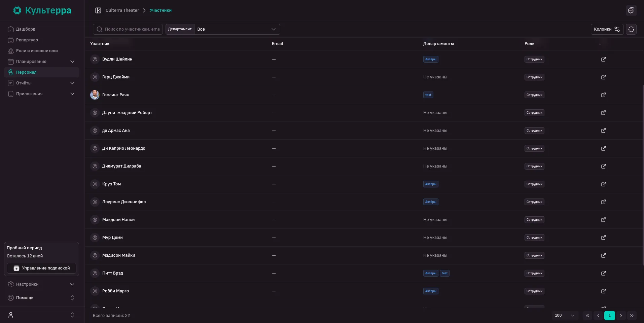
Task: Open rows per page dropdown showing 100
Action: tap(565, 316)
